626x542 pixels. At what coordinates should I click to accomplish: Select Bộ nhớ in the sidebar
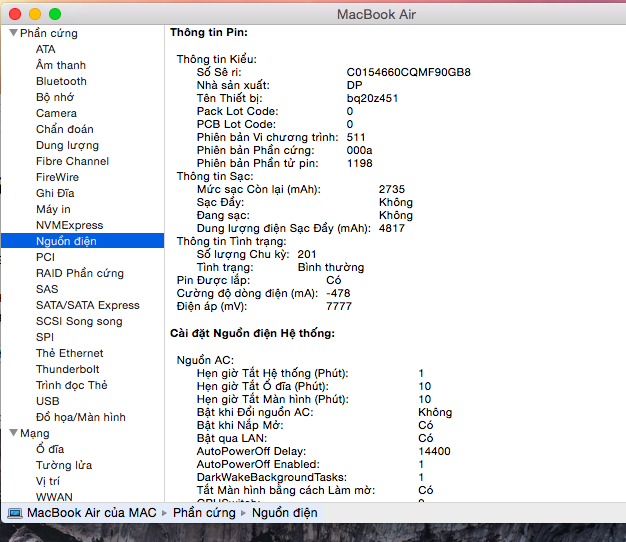pos(55,97)
